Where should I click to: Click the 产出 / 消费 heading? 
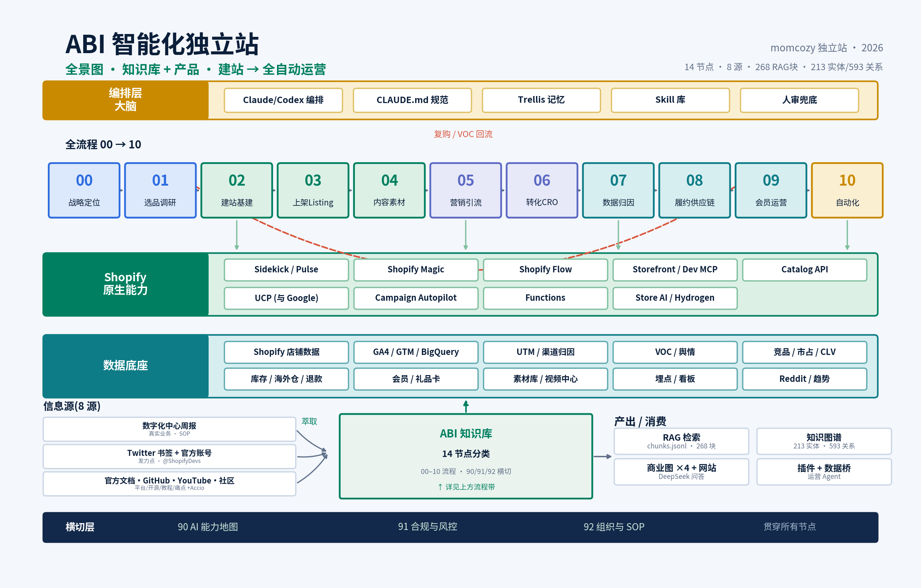coord(640,422)
